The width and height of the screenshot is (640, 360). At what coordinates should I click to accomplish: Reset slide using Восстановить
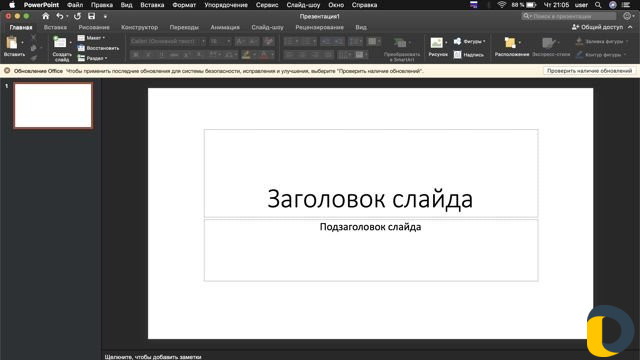point(98,48)
